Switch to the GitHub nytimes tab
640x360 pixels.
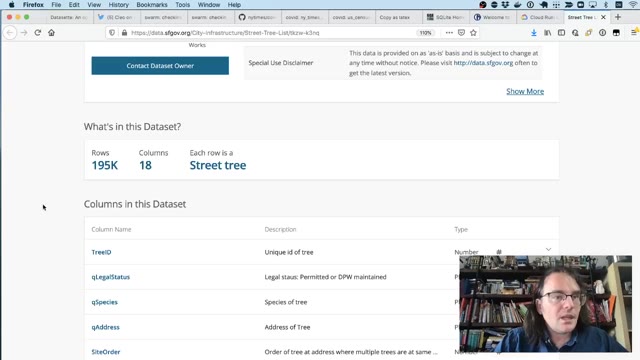258,17
